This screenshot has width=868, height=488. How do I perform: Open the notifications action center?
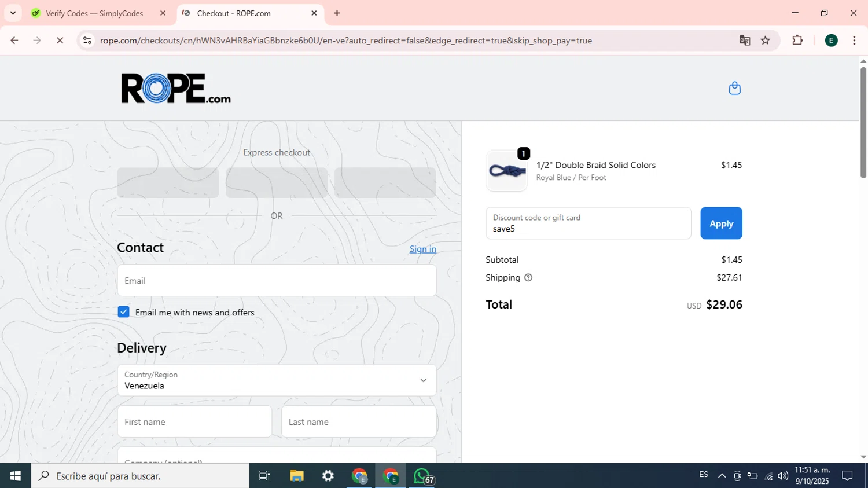[847, 476]
